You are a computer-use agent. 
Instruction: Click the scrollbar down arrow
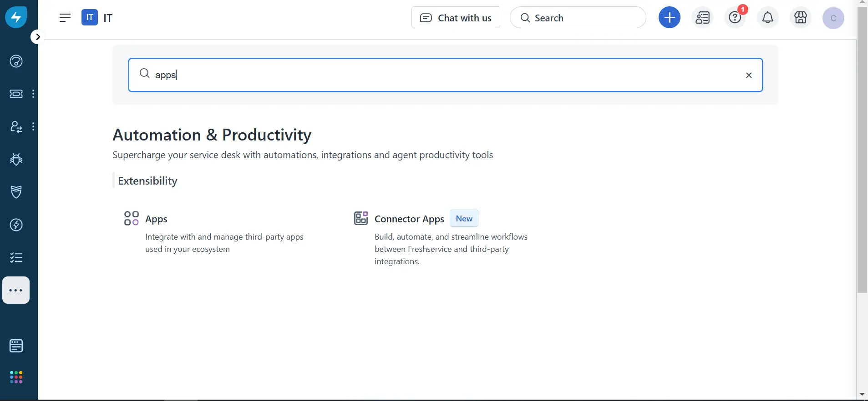[862, 394]
